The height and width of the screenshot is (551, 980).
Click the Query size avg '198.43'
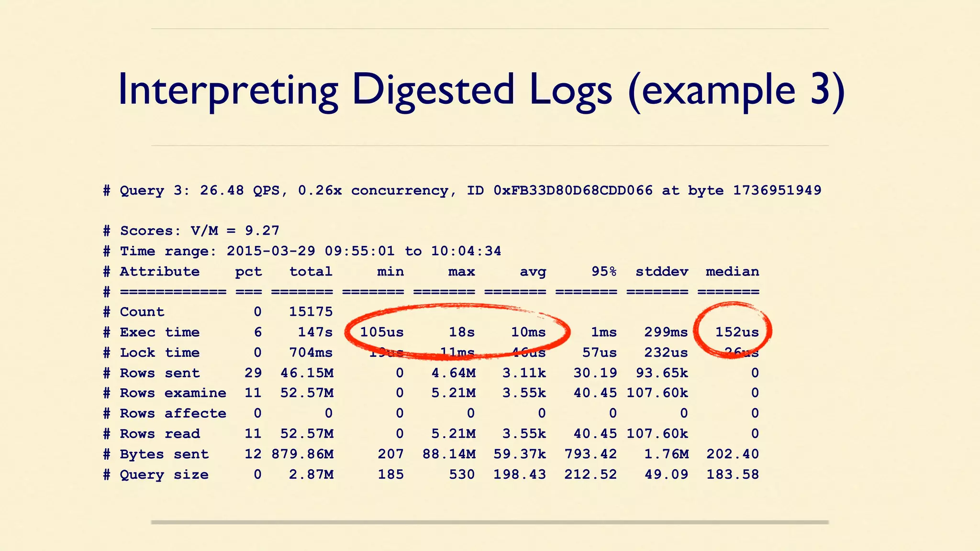click(520, 474)
